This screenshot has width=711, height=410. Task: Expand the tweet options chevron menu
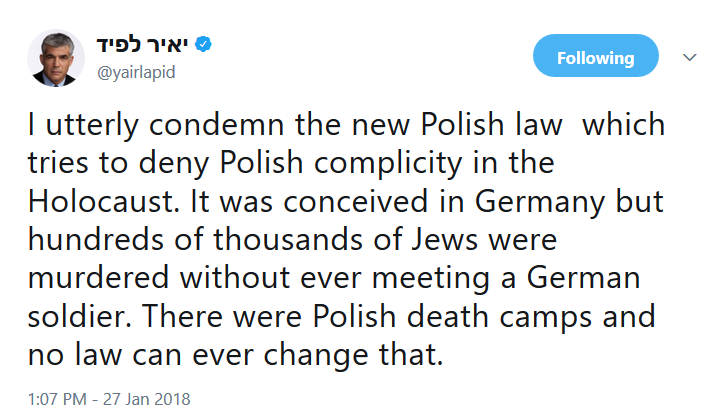(x=690, y=57)
